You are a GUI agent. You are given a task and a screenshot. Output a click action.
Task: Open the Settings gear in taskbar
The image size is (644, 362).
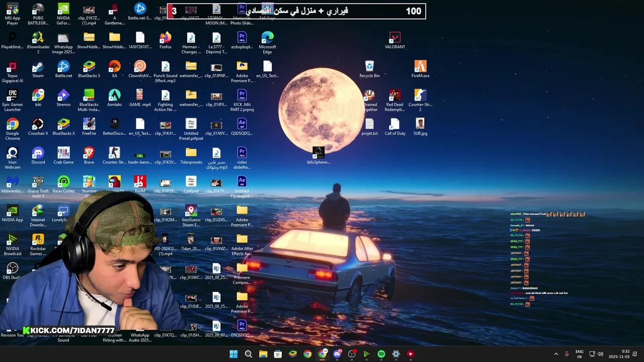coord(396,354)
